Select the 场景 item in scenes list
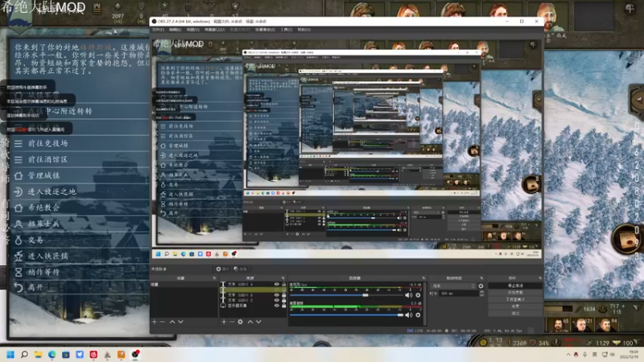The width and height of the screenshot is (644, 362). click(x=184, y=284)
